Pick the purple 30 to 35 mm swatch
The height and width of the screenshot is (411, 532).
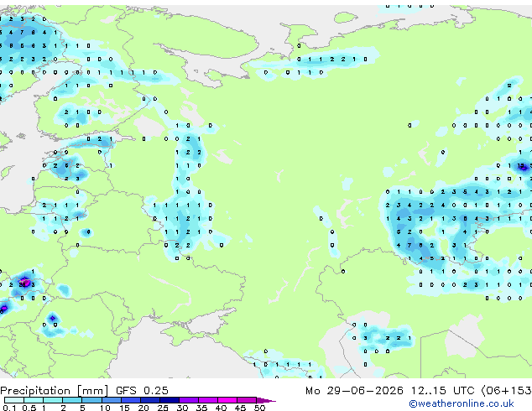point(189,400)
